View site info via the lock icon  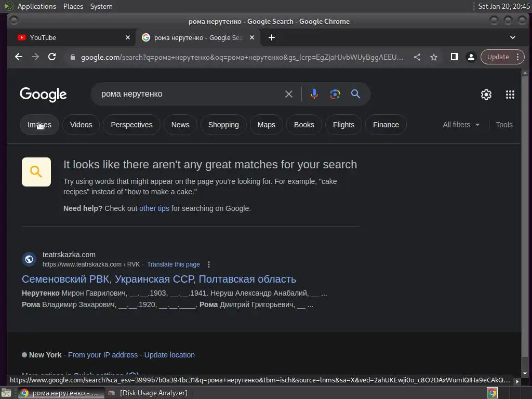pyautogui.click(x=72, y=57)
